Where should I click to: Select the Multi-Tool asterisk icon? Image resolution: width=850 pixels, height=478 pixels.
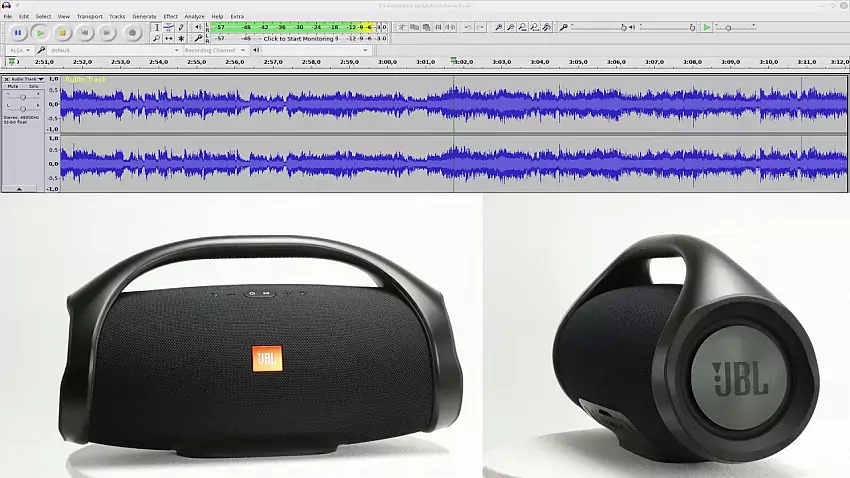click(181, 38)
